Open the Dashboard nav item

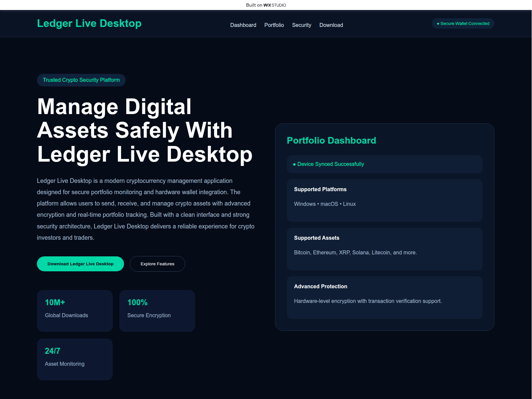click(x=243, y=25)
